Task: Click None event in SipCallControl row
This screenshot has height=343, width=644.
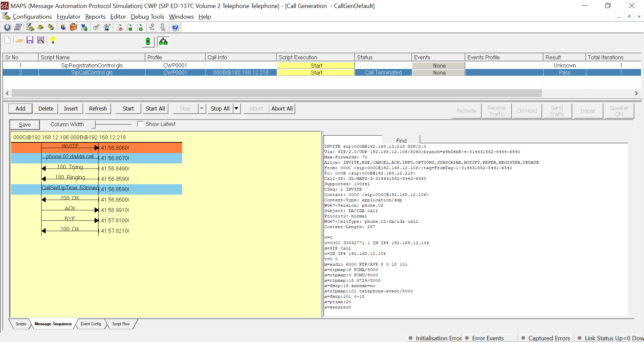Action: [x=439, y=73]
